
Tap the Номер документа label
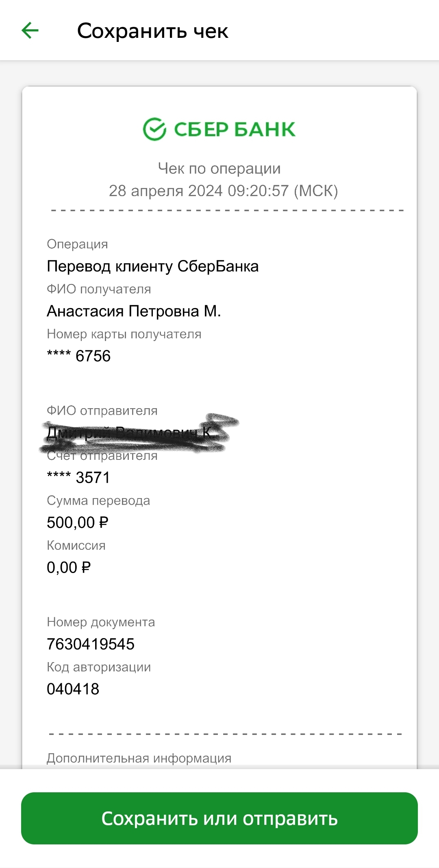click(101, 622)
